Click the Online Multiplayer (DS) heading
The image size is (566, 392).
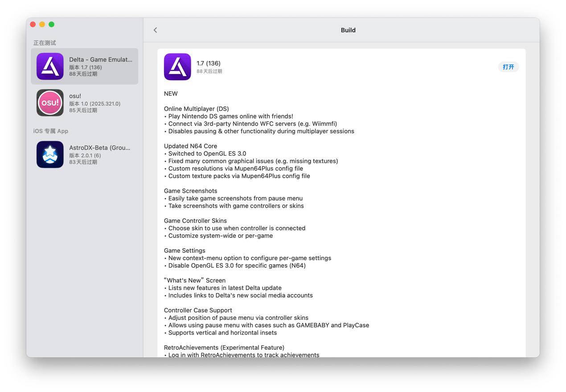coord(197,109)
